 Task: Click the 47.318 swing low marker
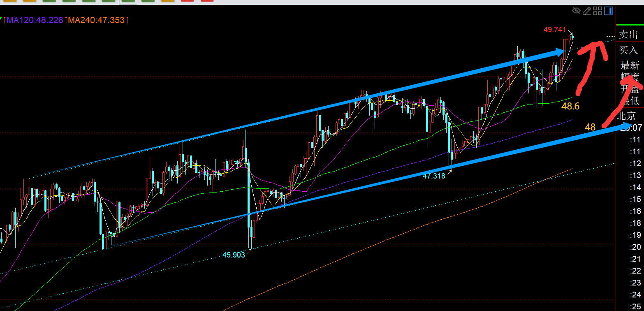(434, 176)
